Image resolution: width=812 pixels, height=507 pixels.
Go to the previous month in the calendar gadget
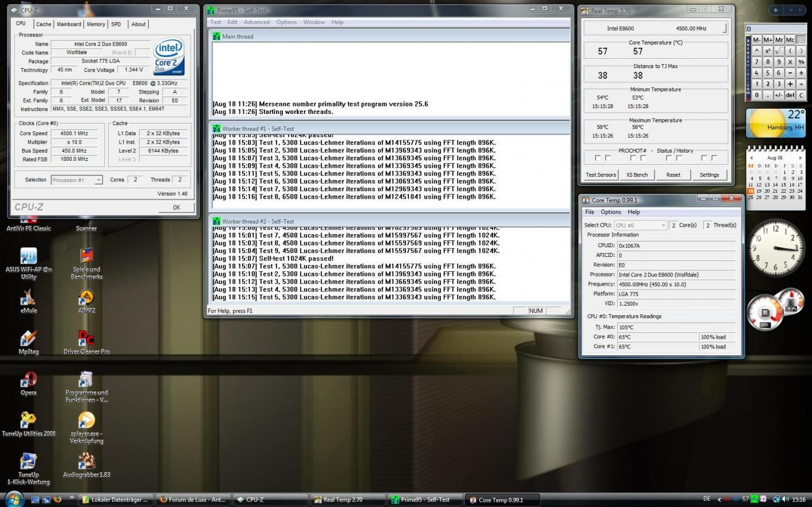tap(751, 158)
